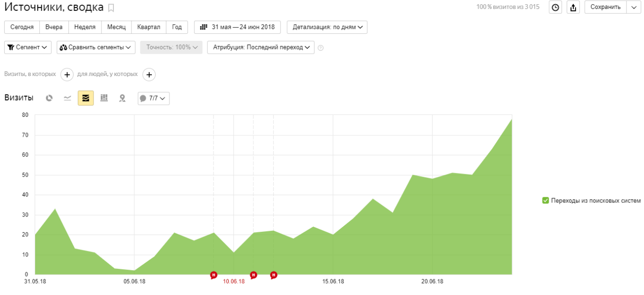Click the 05.06.18 axis label
This screenshot has height=295, width=644.
[134, 282]
